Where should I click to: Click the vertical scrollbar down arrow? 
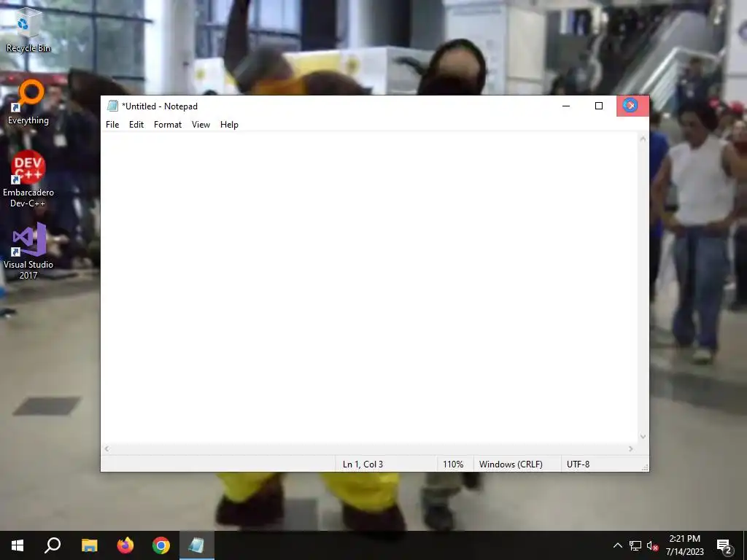pyautogui.click(x=643, y=437)
